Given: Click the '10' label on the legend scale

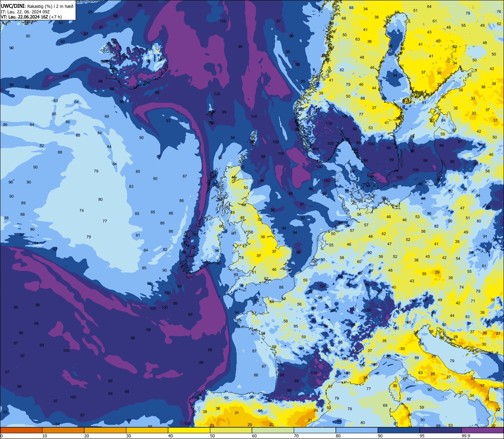Looking at the screenshot, I should point(44,436).
